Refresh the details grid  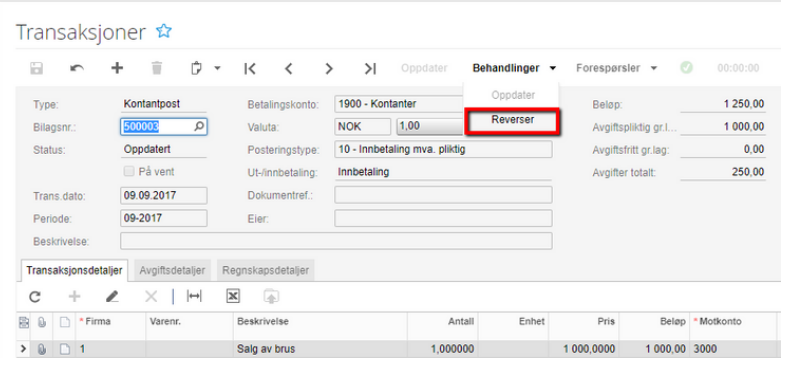click(35, 296)
